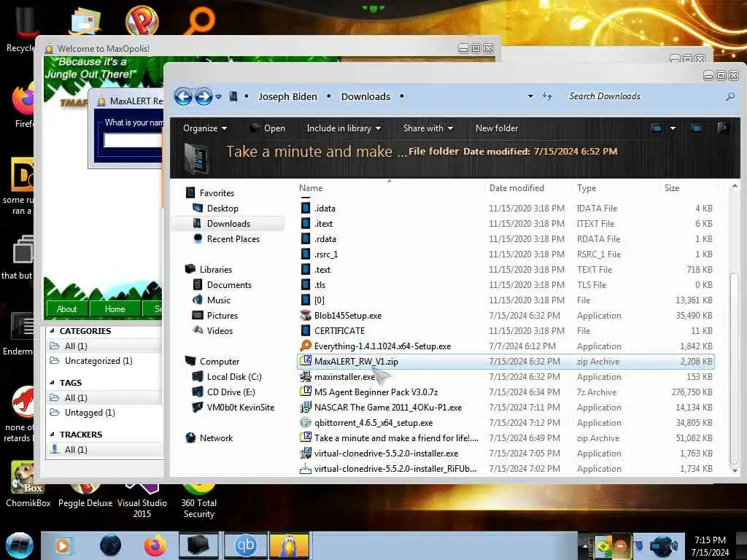This screenshot has height=560, width=747.
Task: Open Recent Places in Favorites
Action: point(233,239)
